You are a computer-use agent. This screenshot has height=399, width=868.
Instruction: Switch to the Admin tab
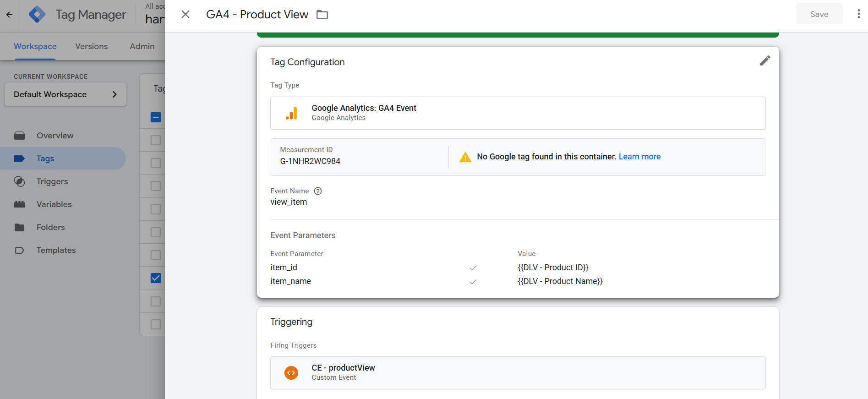[142, 46]
